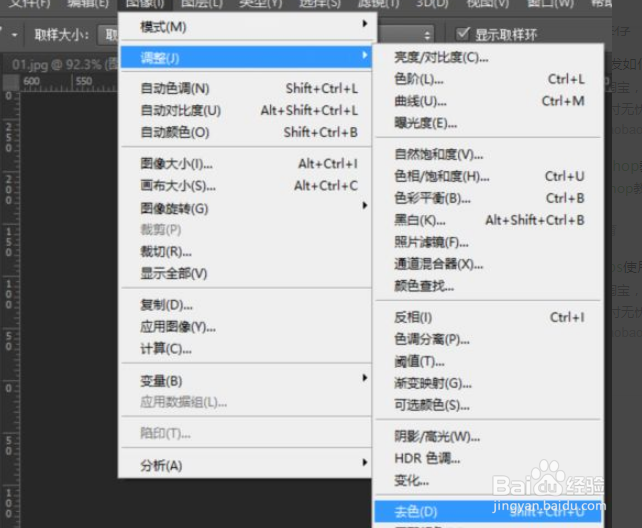Open the 窗口(W) menu bar item
This screenshot has width=642, height=528.
(x=551, y=4)
